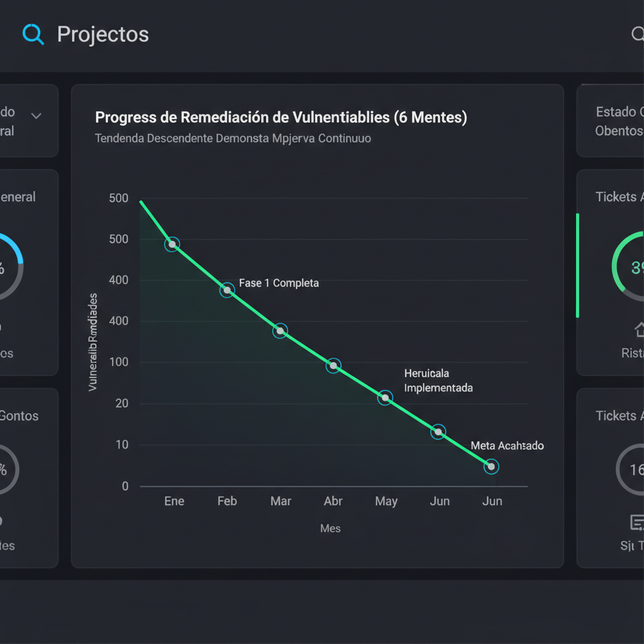Viewport: 644px width, 644px height.
Task: Click the Mar data point marker
Action: (x=280, y=331)
